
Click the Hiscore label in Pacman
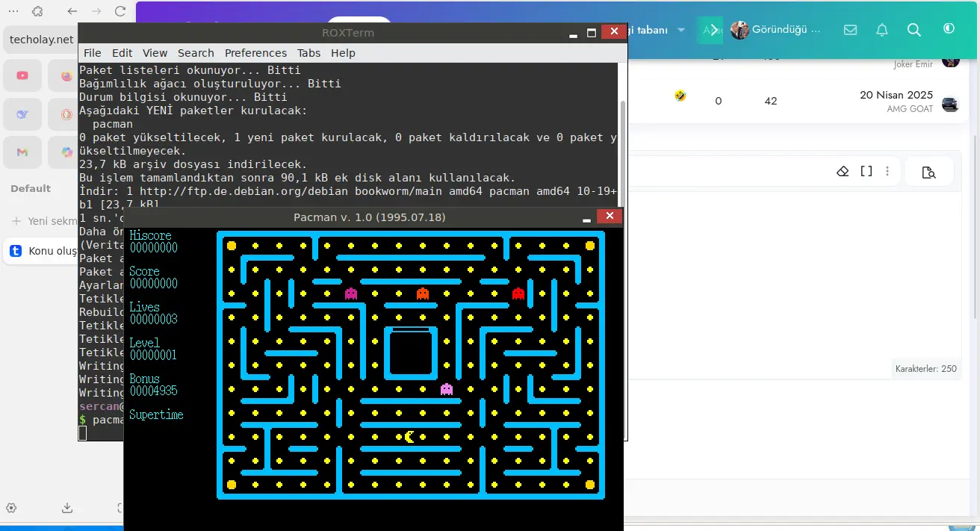pos(150,235)
